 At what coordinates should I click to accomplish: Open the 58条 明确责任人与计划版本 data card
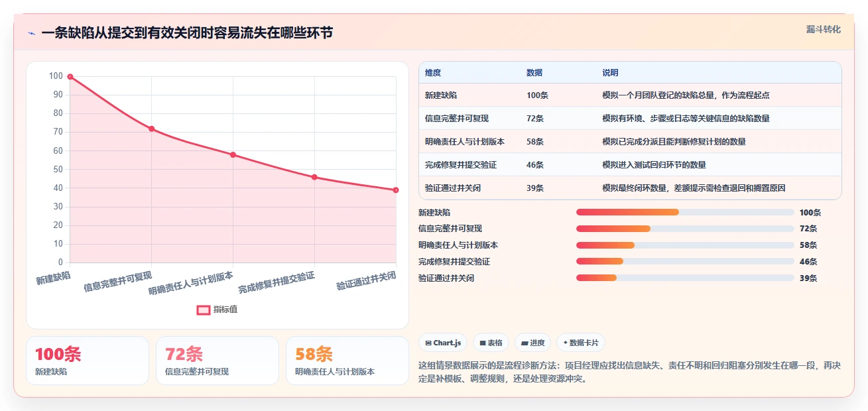pyautogui.click(x=347, y=361)
